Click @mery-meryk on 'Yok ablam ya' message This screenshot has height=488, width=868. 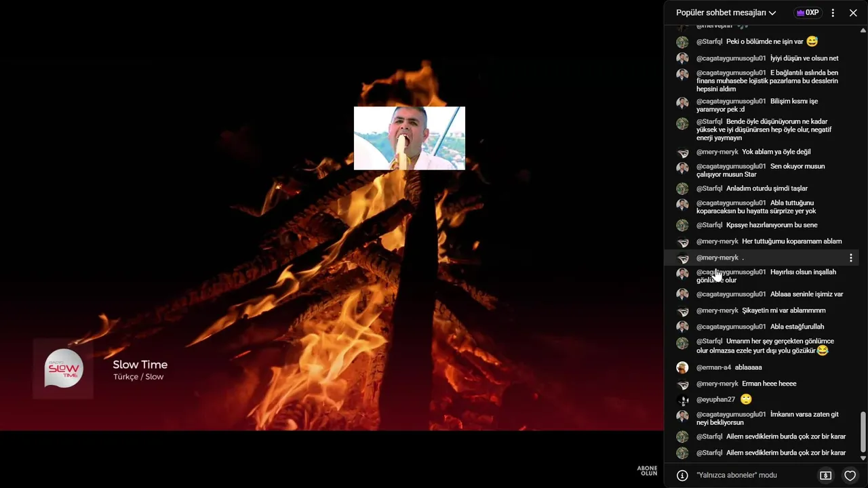[717, 152]
